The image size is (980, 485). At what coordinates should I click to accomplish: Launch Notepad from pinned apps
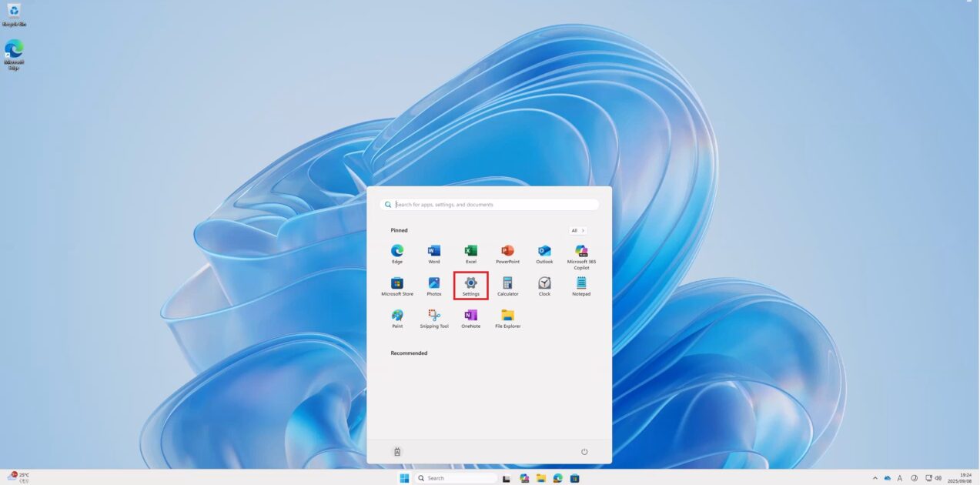click(581, 286)
